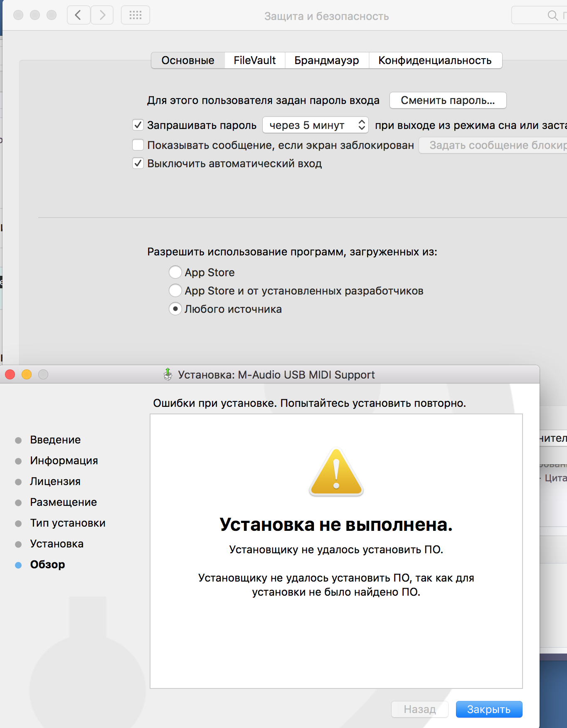Image resolution: width=567 pixels, height=728 pixels.
Task: Click the Защита и безопасность window title
Action: pos(327,16)
